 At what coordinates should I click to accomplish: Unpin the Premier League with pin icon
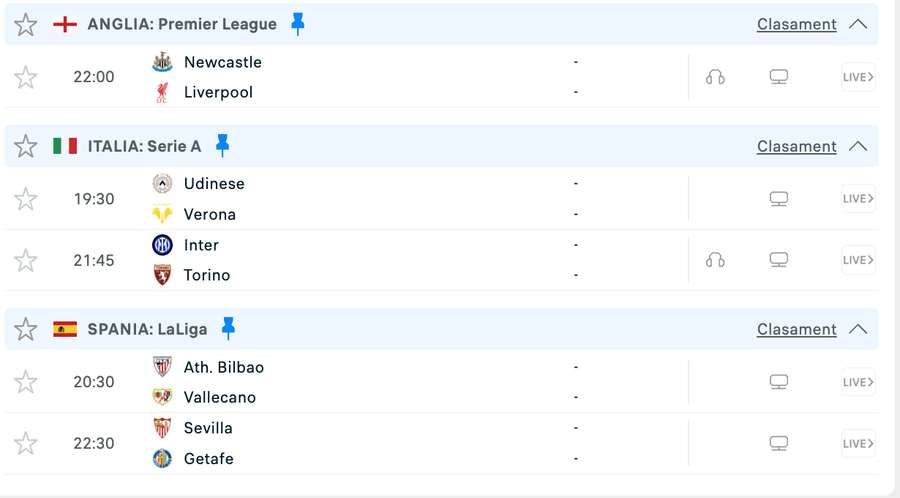[297, 24]
